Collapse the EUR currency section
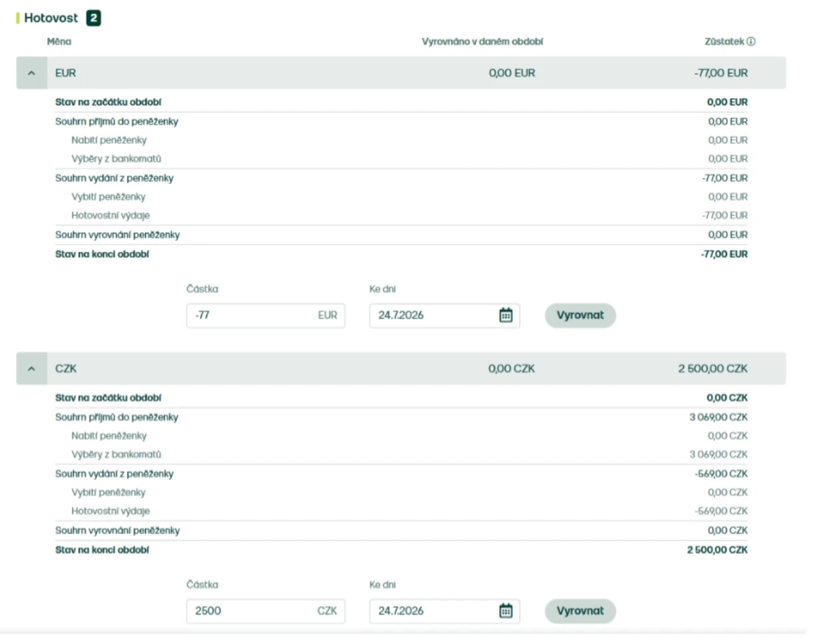Screen dimensions: 821x644 pyautogui.click(x=31, y=73)
